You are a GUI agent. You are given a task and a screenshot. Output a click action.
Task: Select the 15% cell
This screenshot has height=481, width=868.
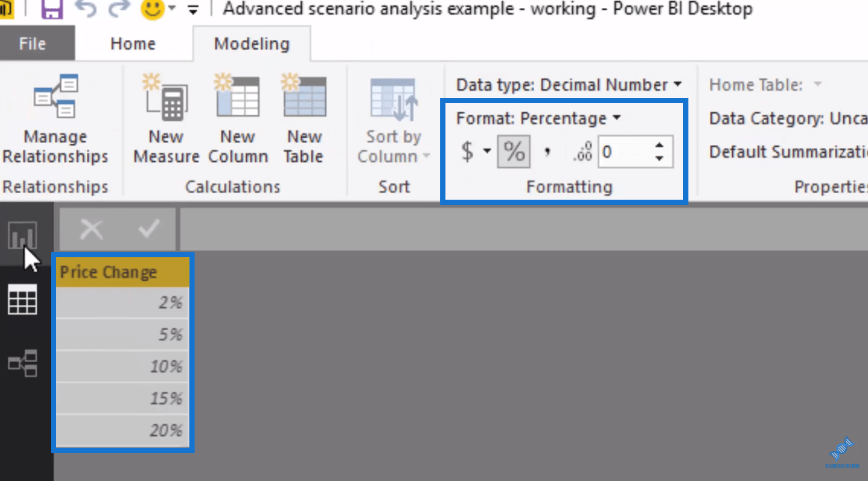123,399
